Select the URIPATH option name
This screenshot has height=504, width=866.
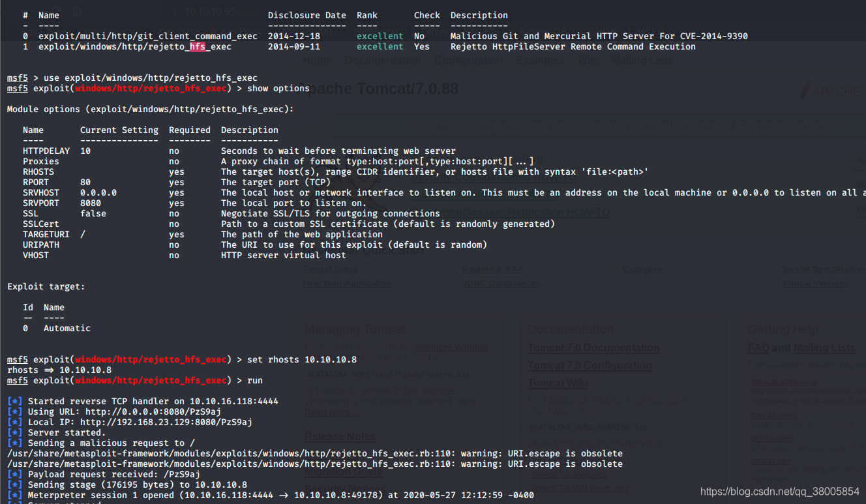click(x=41, y=245)
